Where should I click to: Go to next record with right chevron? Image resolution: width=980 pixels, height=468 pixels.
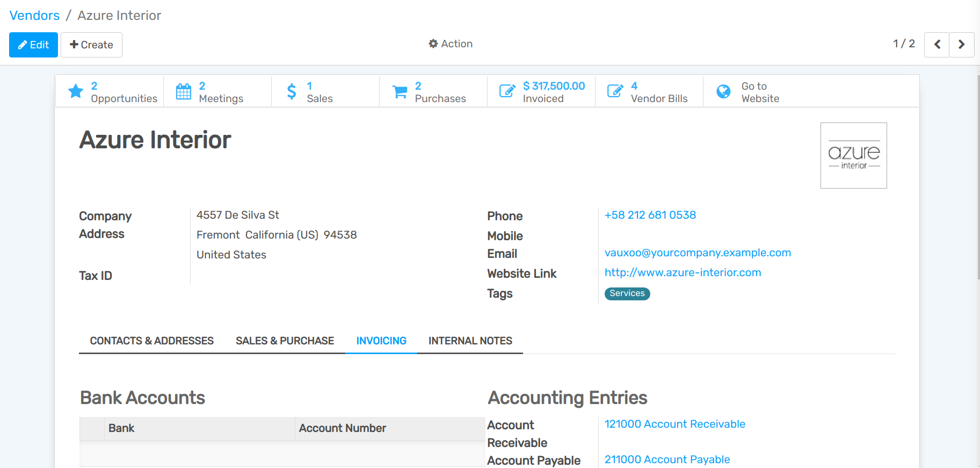961,45
